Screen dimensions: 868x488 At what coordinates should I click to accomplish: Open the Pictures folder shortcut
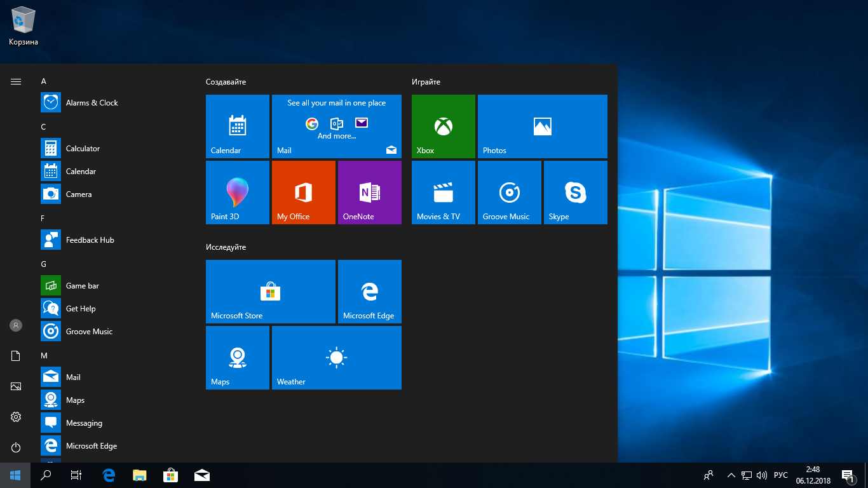point(16,386)
